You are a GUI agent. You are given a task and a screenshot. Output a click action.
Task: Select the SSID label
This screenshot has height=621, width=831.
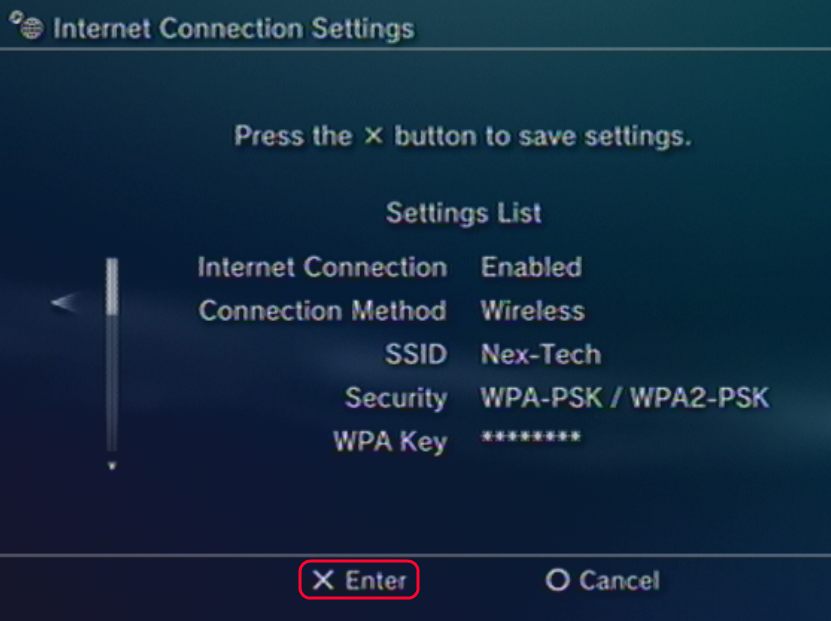pos(416,354)
